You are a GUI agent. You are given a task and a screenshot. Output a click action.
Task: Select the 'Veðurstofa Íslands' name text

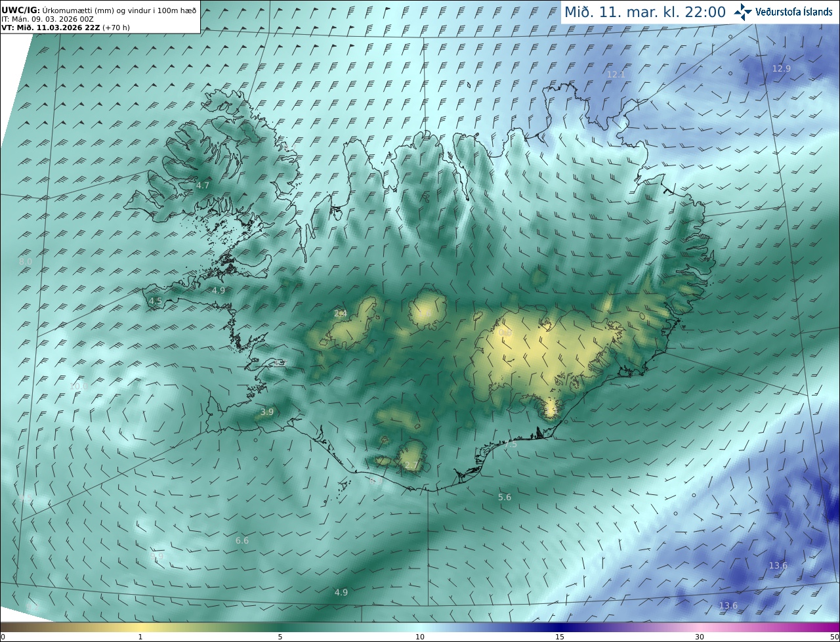pyautogui.click(x=793, y=12)
